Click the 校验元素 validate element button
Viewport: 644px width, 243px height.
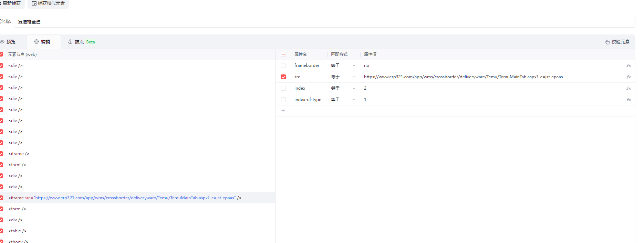click(x=617, y=42)
